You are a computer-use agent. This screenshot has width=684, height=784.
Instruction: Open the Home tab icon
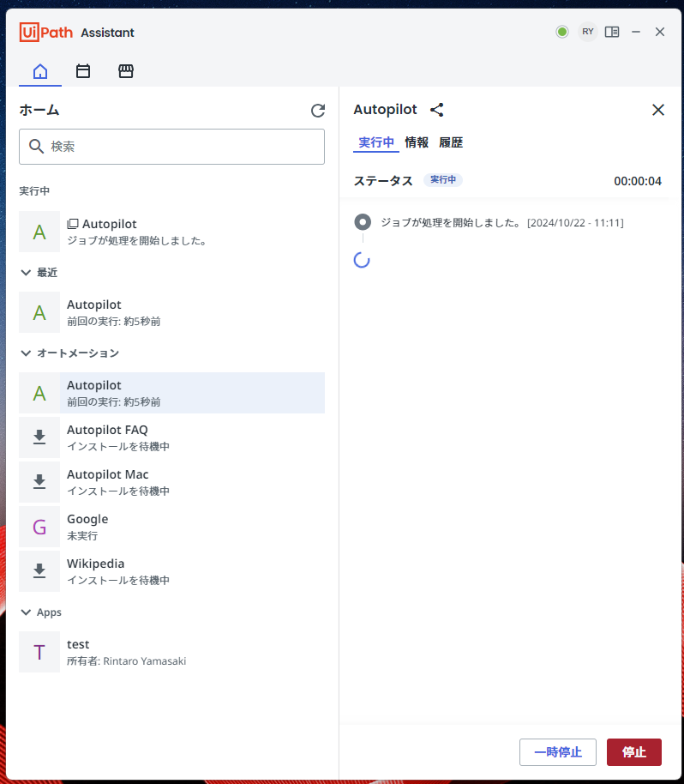(40, 71)
